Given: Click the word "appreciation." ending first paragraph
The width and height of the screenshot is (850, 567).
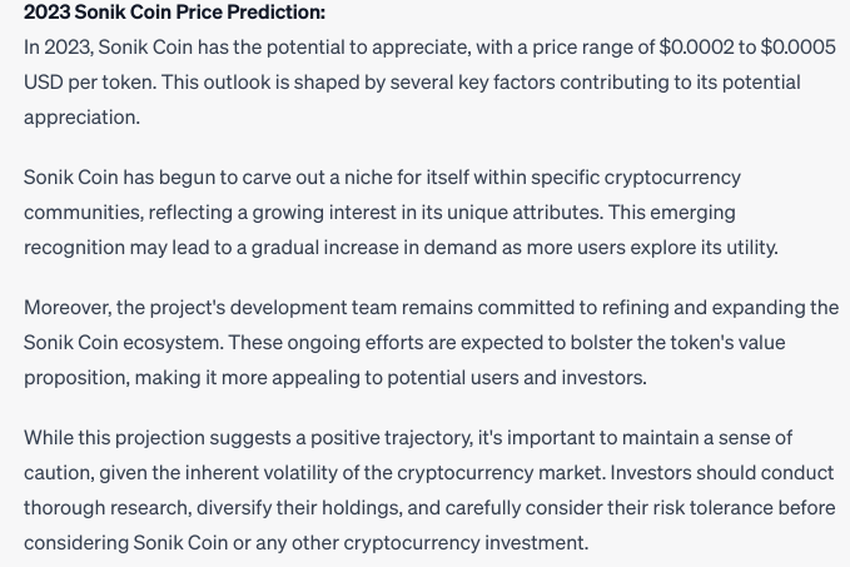Looking at the screenshot, I should point(82,118).
